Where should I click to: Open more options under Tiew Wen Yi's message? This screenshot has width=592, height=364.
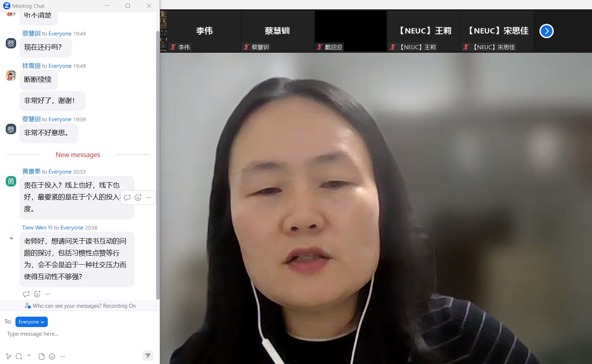click(x=48, y=294)
